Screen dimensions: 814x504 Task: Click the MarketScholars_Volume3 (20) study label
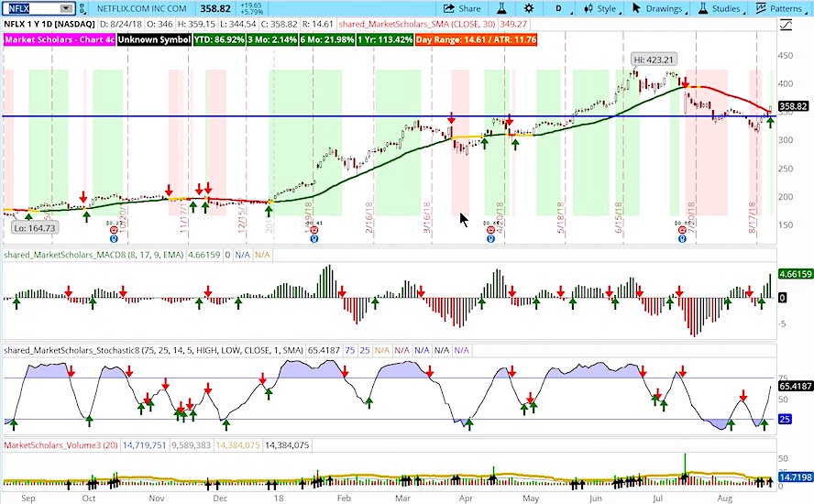click(60, 445)
